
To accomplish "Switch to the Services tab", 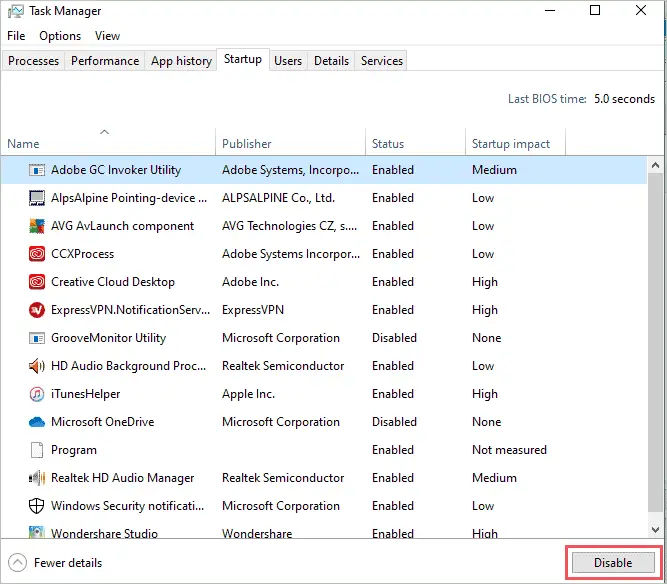I will click(382, 61).
